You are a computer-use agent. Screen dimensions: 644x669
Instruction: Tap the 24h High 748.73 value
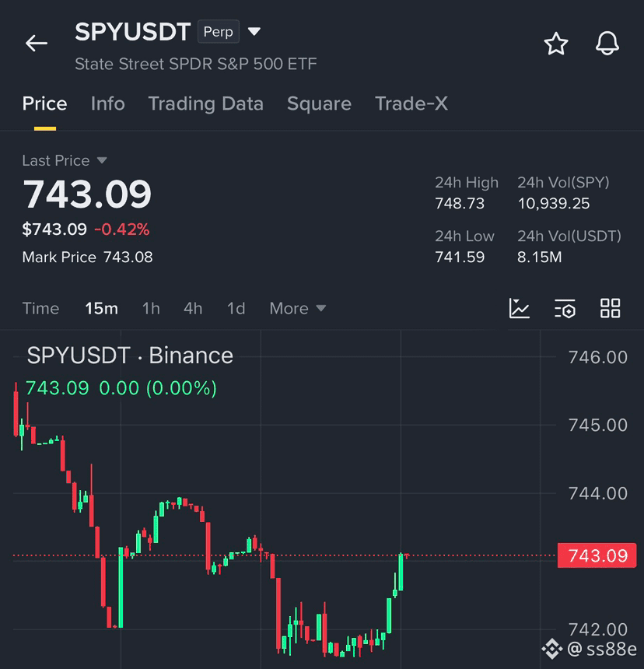coord(460,204)
